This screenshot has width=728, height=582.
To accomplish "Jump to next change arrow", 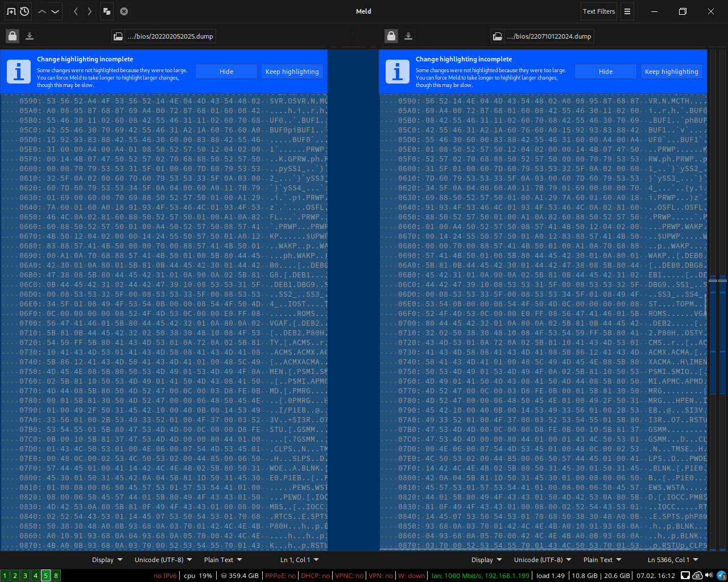I will [55, 11].
